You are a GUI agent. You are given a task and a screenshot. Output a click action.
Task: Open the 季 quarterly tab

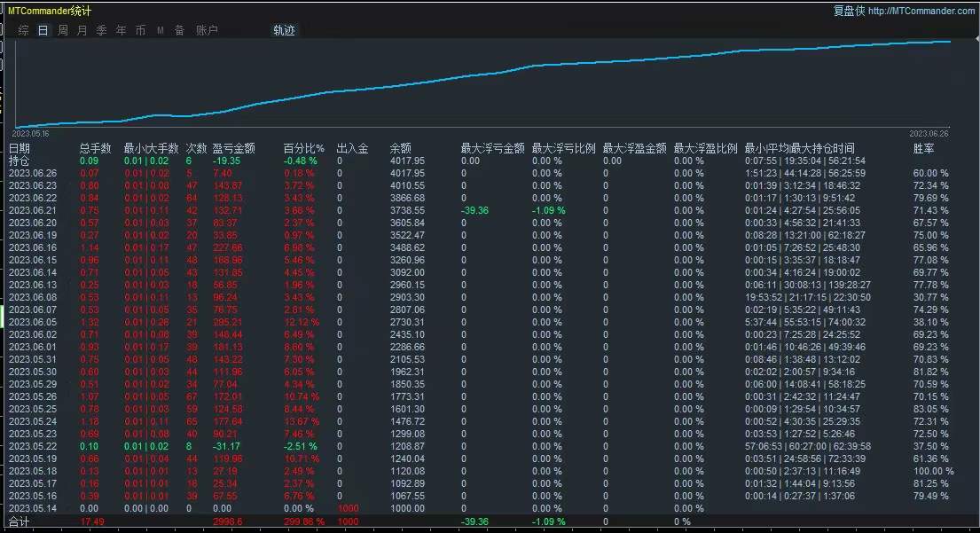coord(101,30)
